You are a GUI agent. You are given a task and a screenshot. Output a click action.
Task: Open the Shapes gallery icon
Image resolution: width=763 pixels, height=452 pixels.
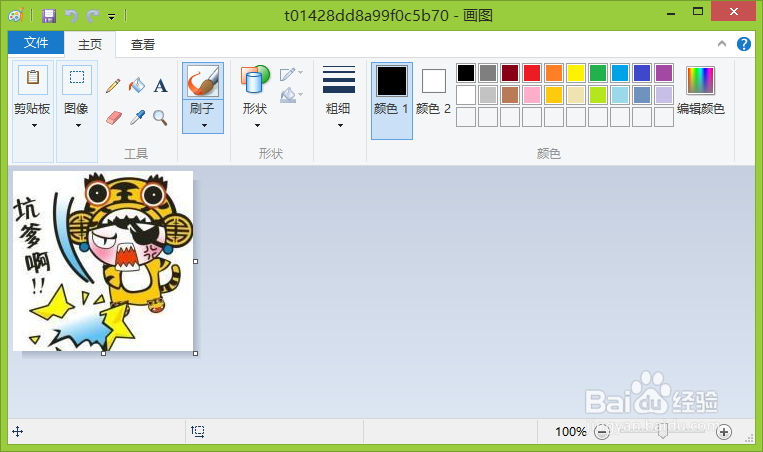coord(255,79)
